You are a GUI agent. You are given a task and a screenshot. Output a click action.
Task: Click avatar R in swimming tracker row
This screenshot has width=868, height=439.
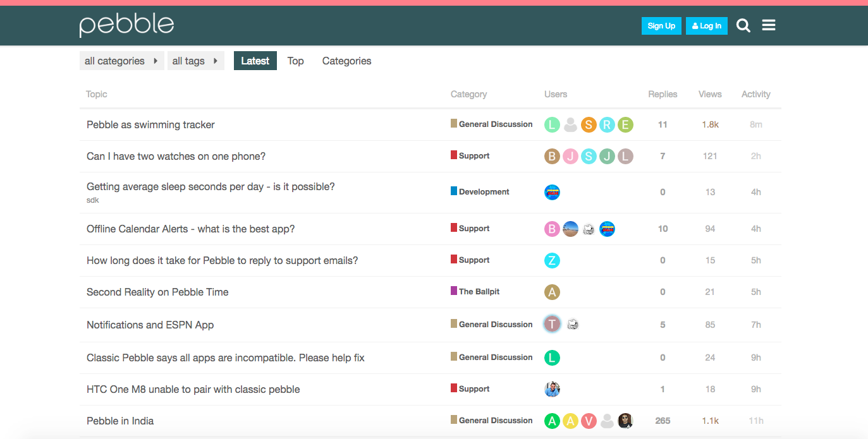click(x=607, y=124)
